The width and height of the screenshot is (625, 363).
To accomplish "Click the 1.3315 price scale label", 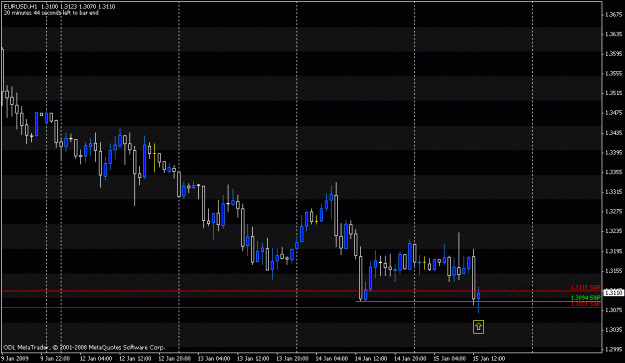I will (x=613, y=192).
